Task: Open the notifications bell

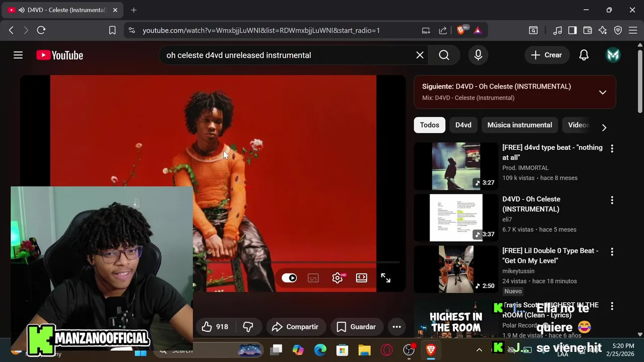Action: tap(584, 55)
